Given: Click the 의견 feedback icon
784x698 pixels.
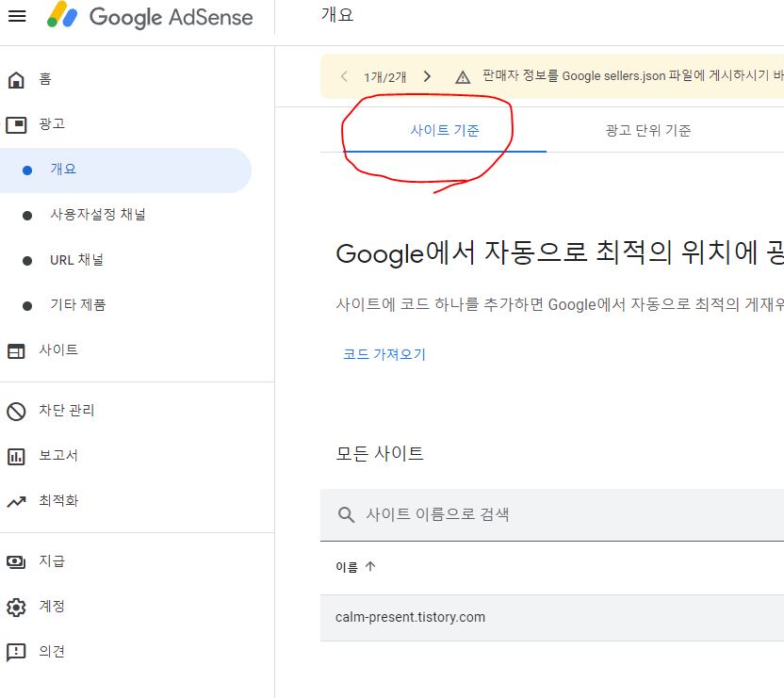Looking at the screenshot, I should click(16, 653).
